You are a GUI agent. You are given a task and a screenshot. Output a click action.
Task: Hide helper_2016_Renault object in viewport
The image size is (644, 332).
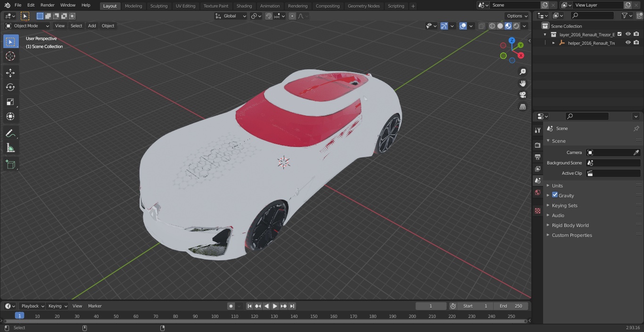(x=628, y=43)
